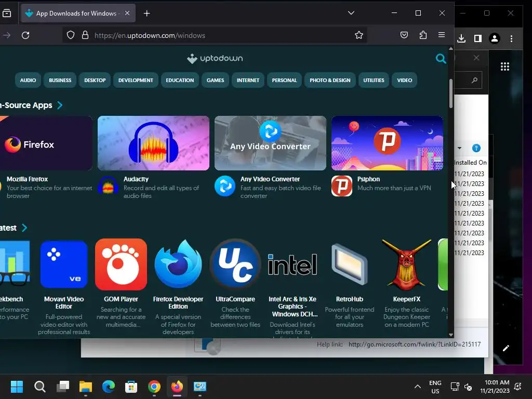Click the GOM Player icon

(121, 264)
